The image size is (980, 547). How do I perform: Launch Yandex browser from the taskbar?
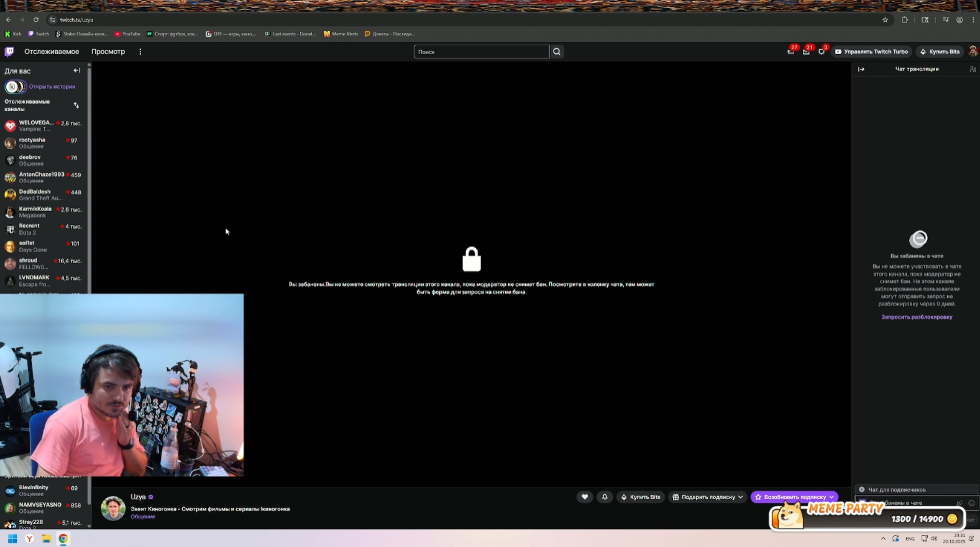(x=29, y=538)
